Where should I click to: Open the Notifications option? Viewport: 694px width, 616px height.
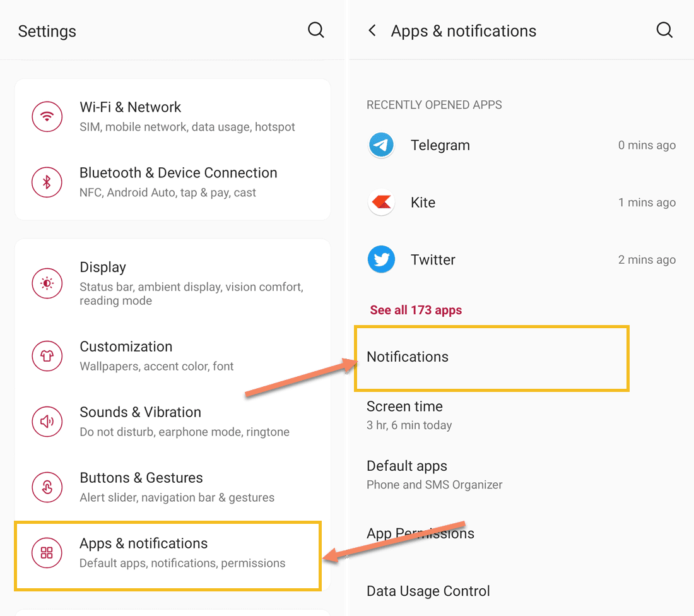pos(491,358)
